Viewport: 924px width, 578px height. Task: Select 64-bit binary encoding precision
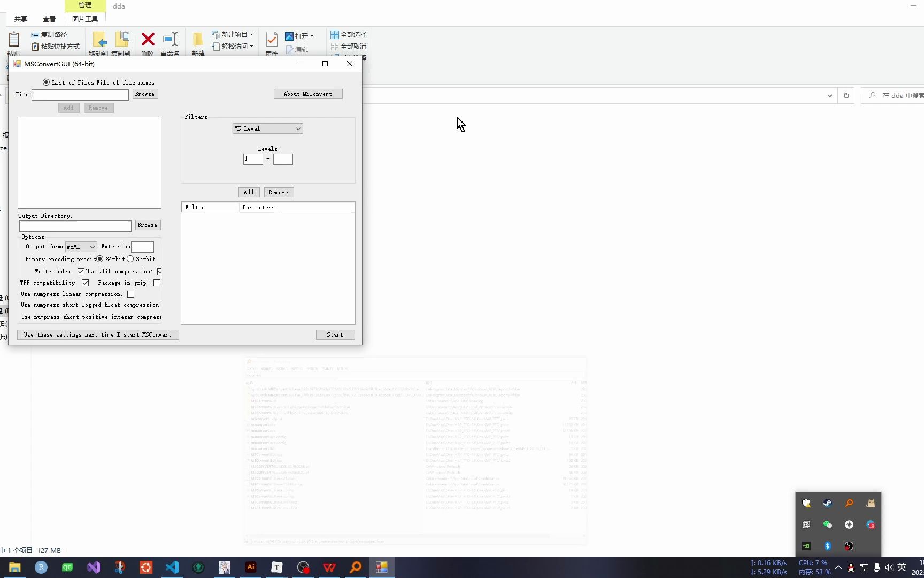[x=100, y=259]
